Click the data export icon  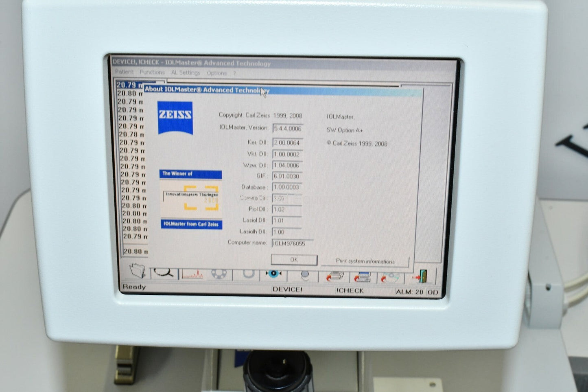pos(362,277)
